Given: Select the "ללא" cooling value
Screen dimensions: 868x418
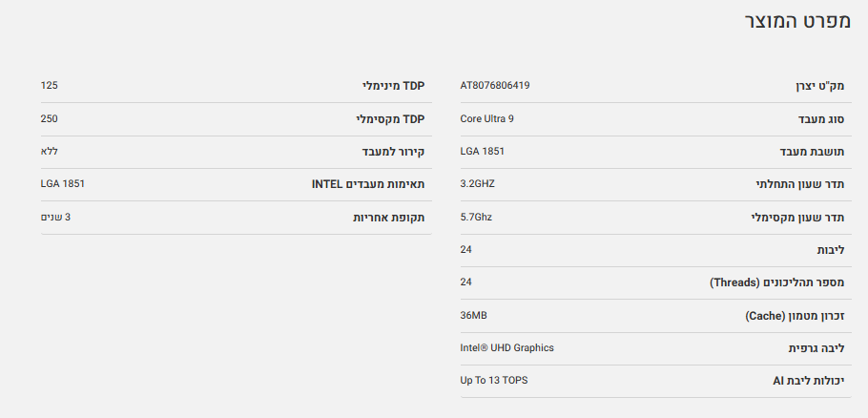Looking at the screenshot, I should pyautogui.click(x=50, y=152).
